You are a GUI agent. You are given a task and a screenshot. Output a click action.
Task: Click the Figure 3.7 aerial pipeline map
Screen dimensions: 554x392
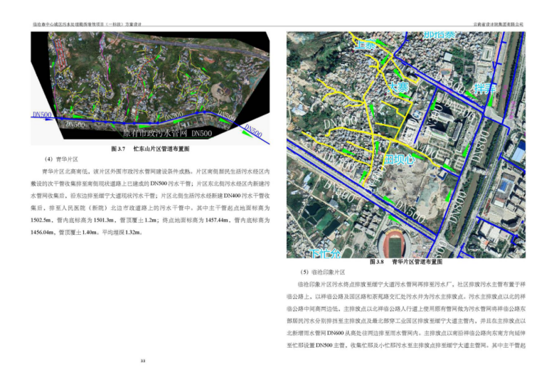point(150,88)
